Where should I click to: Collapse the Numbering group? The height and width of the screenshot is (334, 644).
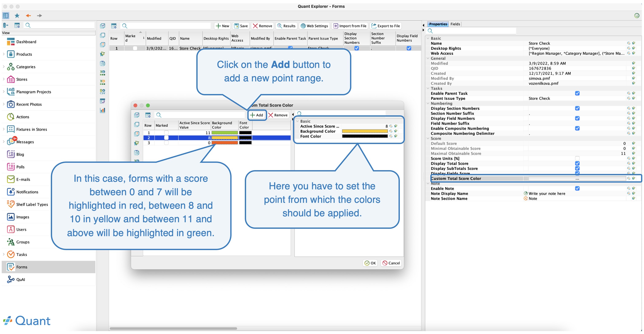[428, 103]
